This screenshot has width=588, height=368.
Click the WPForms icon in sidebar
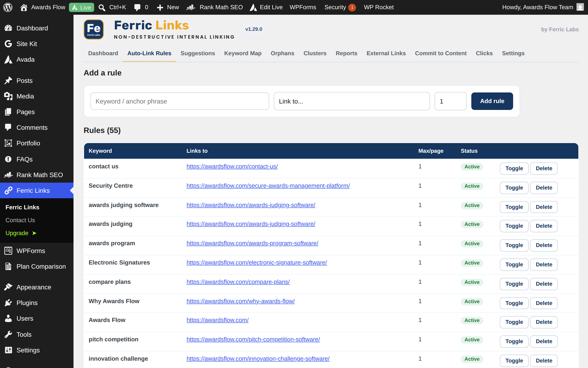(8, 251)
